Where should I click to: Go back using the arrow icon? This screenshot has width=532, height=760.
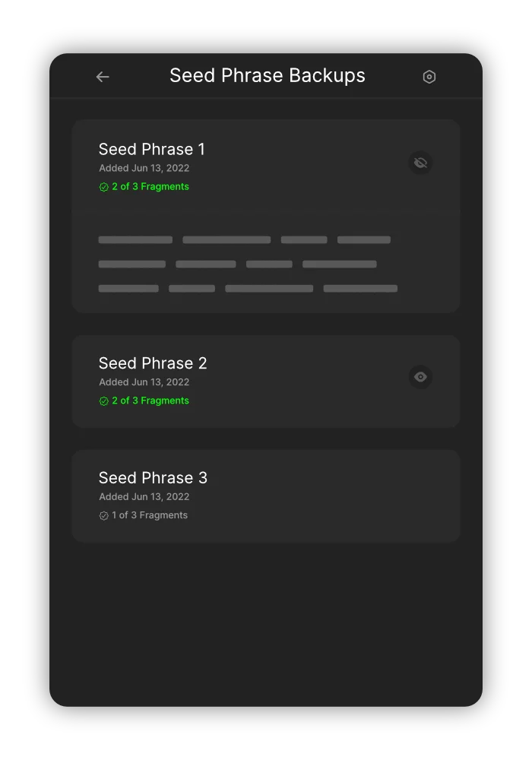(103, 76)
